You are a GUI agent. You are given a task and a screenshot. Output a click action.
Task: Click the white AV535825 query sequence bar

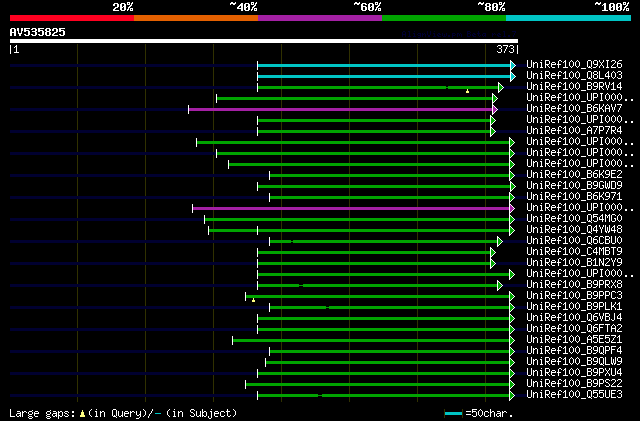[x=264, y=41]
